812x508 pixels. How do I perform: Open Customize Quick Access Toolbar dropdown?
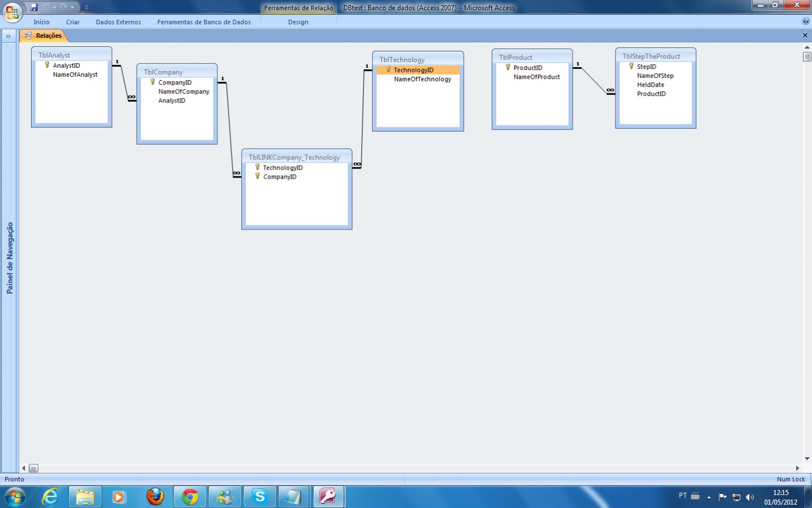86,7
